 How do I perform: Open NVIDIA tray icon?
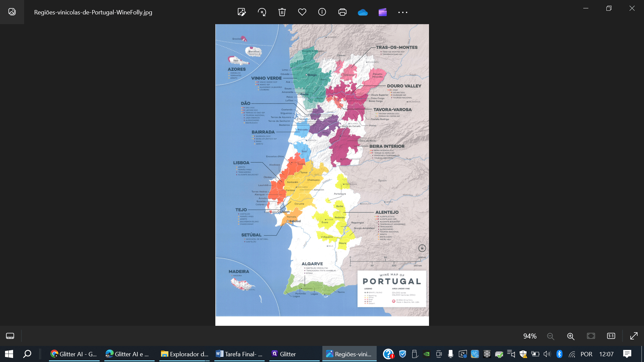point(426,354)
